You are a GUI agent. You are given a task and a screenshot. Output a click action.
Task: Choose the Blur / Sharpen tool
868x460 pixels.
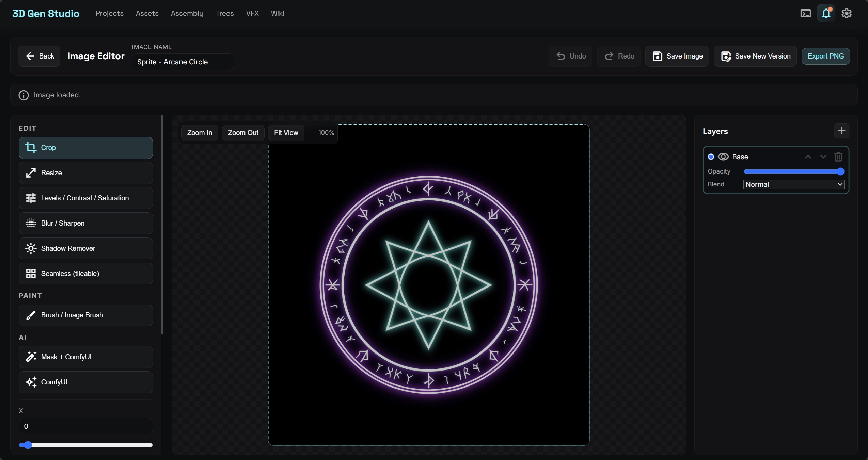coord(85,223)
